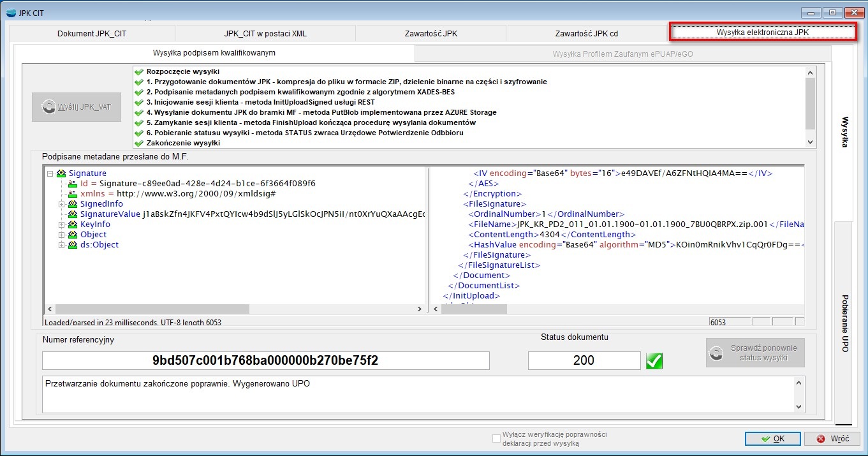
Task: Click the Numer referencyjny field
Action: (x=265, y=360)
